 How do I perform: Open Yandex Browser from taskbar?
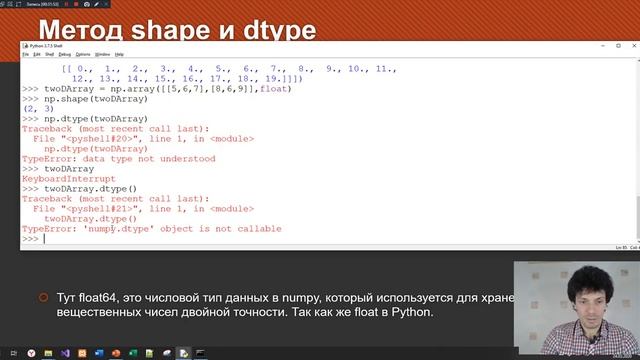coord(31,353)
